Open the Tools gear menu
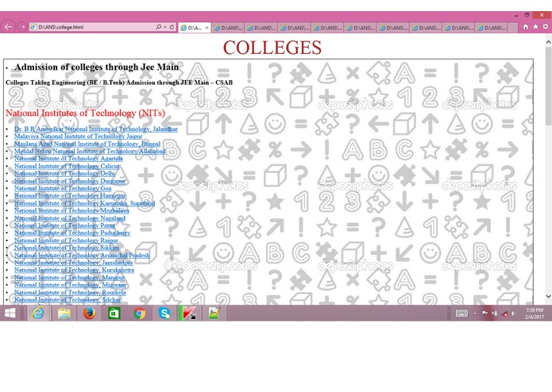The image size is (552, 392). (x=546, y=27)
